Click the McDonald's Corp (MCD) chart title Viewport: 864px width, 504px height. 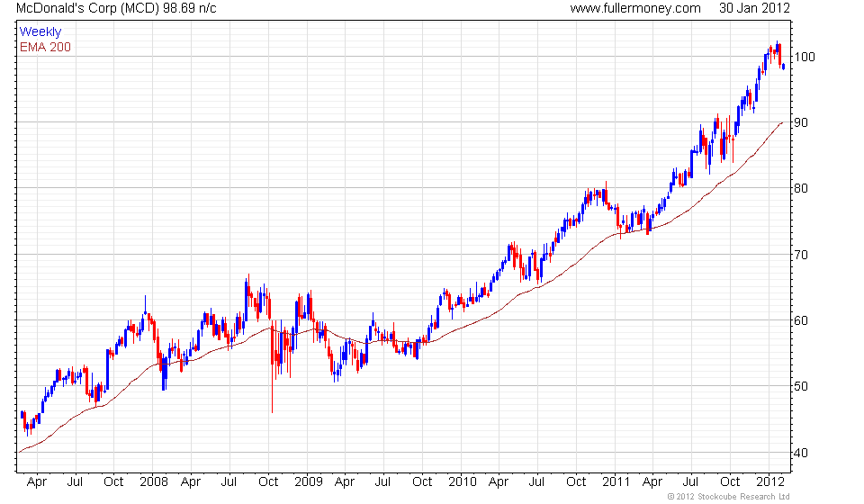pyautogui.click(x=116, y=8)
